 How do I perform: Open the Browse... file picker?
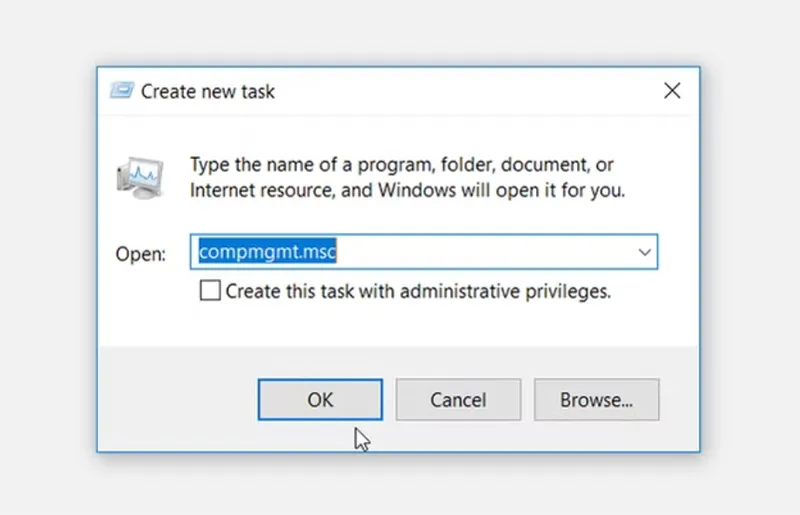click(x=596, y=400)
